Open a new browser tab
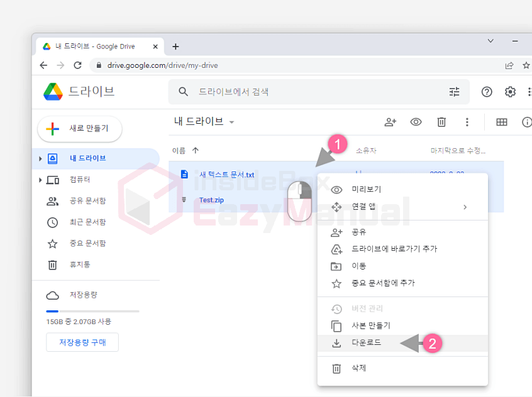This screenshot has width=532, height=397. [175, 46]
